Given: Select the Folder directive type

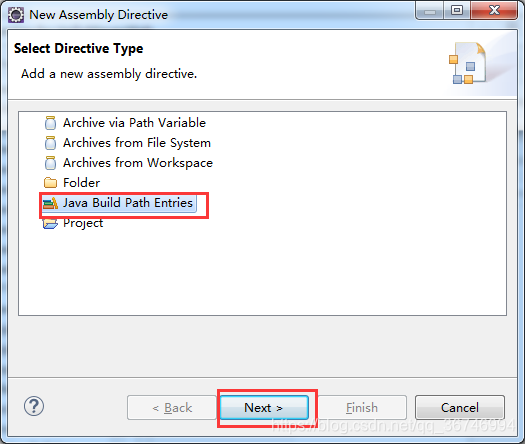Looking at the screenshot, I should (x=81, y=183).
